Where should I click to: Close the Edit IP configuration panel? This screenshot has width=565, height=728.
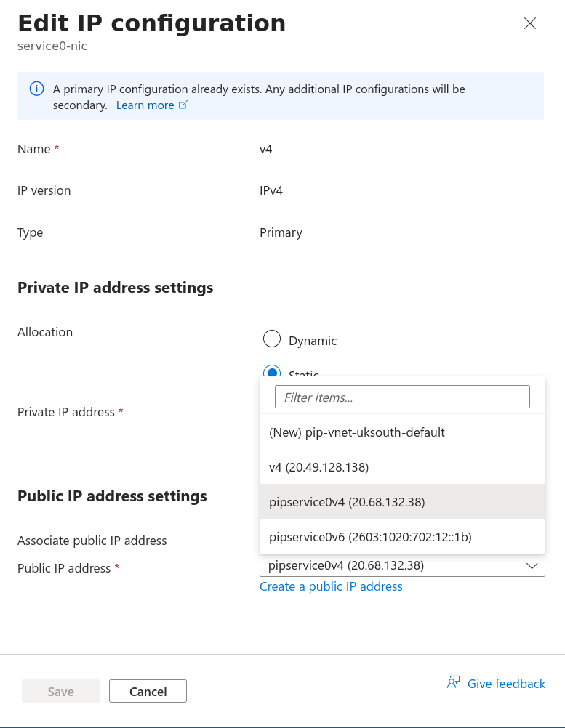(x=530, y=23)
